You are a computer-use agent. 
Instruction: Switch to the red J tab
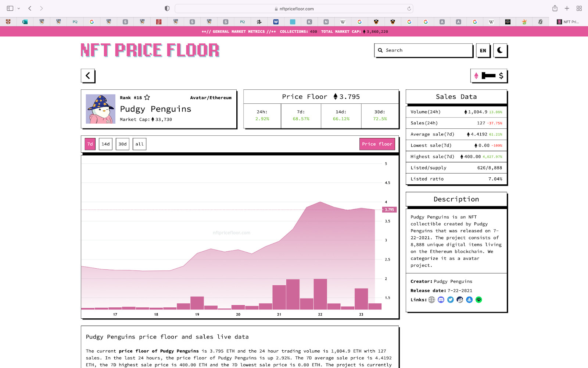(x=159, y=22)
